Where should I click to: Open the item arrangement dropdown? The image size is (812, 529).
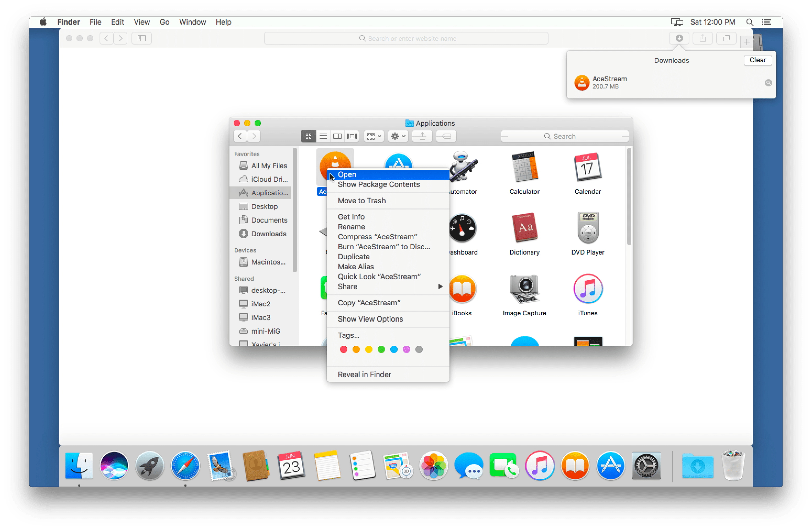374,136
